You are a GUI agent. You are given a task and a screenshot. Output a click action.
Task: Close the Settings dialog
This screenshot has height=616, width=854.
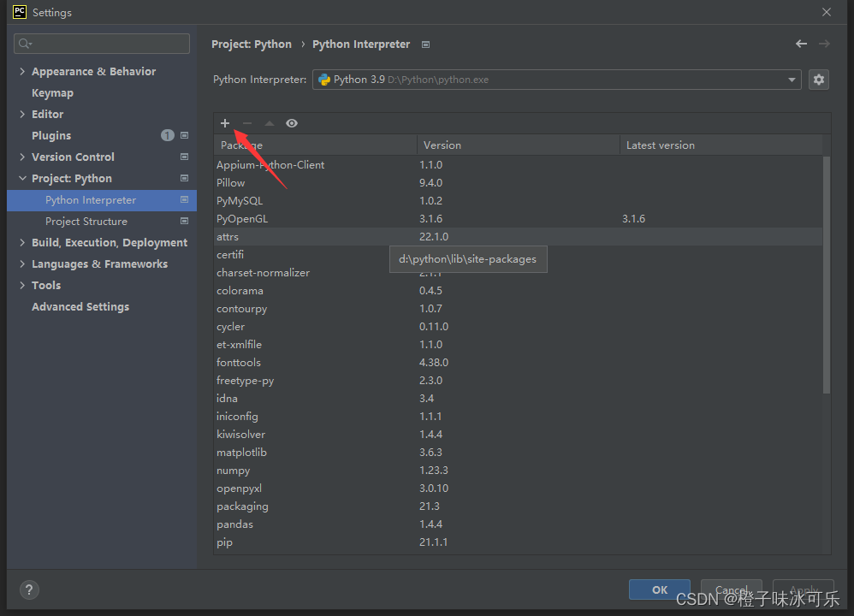pyautogui.click(x=827, y=12)
